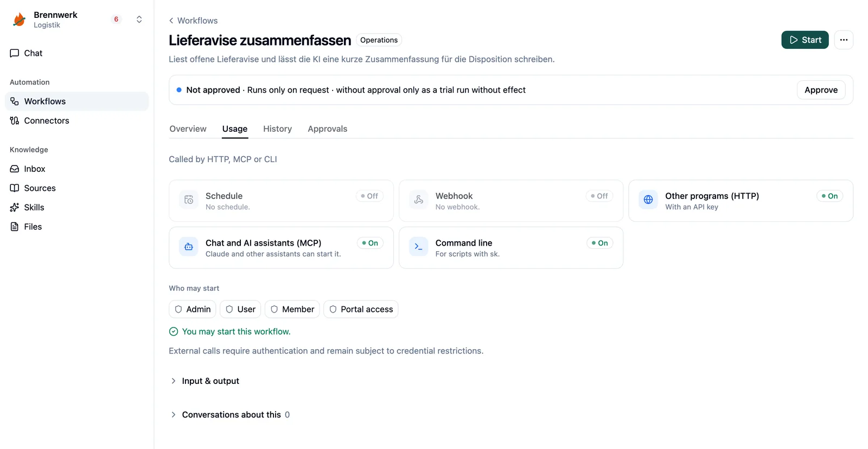Click the Sources book icon
Viewport: 868px width, 449px height.
point(15,188)
